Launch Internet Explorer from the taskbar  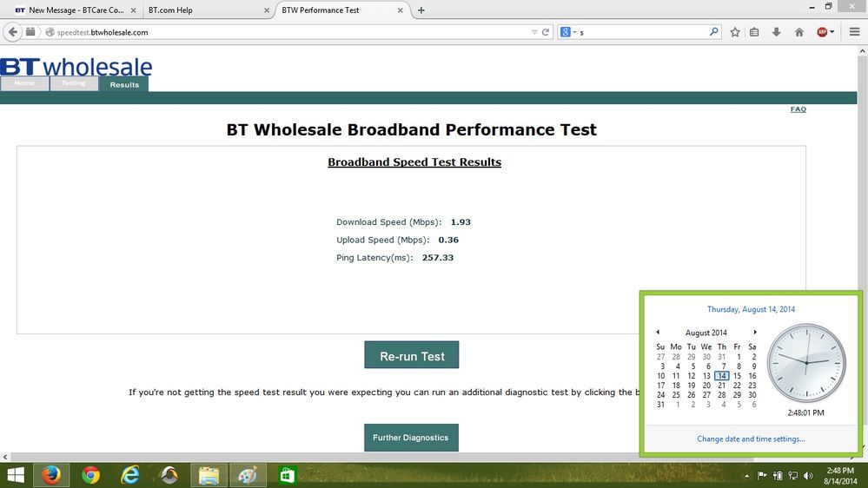130,475
